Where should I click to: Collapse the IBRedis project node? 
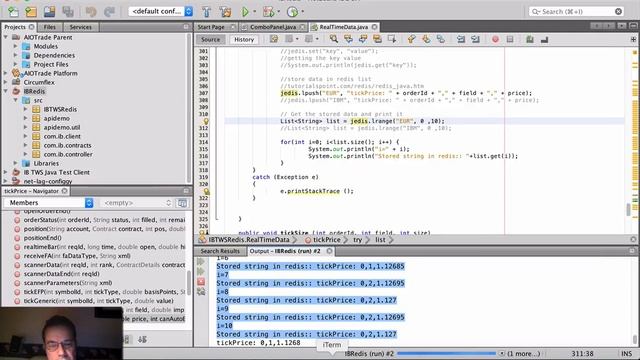point(6,91)
